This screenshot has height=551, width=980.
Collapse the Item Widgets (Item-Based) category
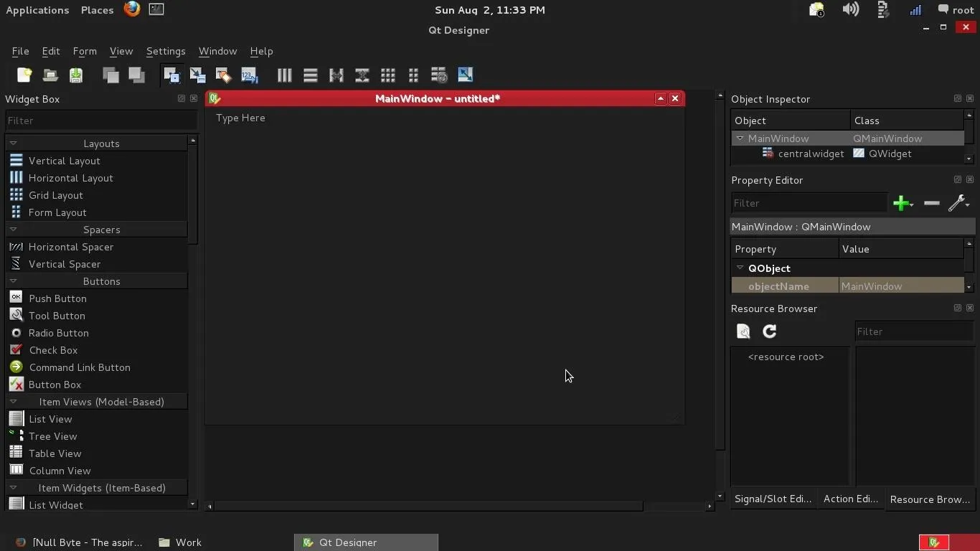coord(13,488)
